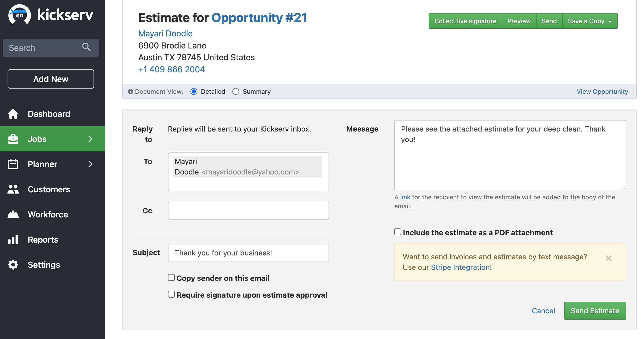Image resolution: width=644 pixels, height=339 pixels.
Task: Click the Reports bar chart icon
Action: pyautogui.click(x=13, y=239)
